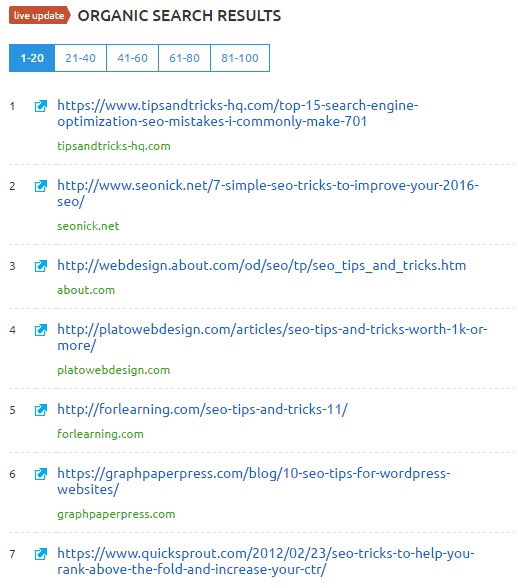Viewport: 518px width, 588px height.
Task: Click rank number 5
Action: click(12, 410)
